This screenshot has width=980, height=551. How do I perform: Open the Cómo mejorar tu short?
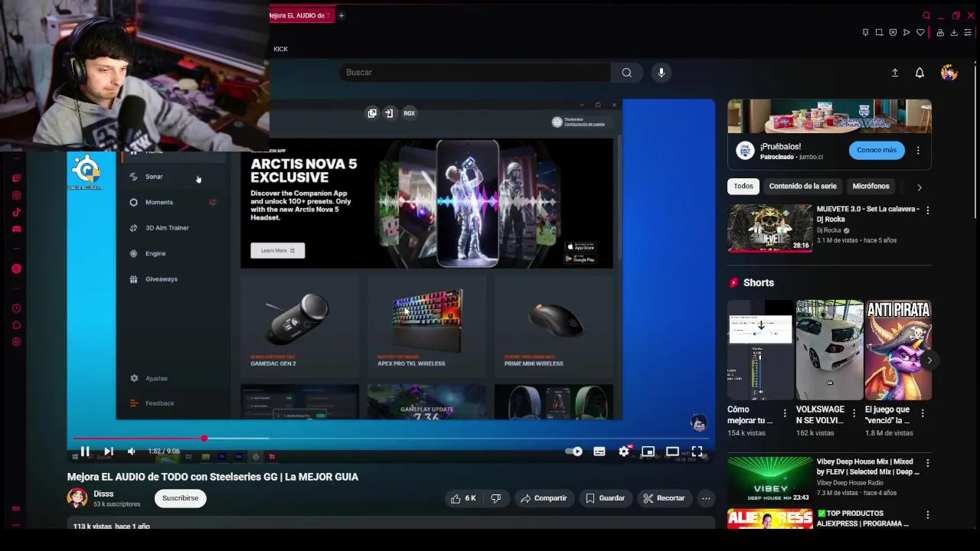(x=761, y=350)
